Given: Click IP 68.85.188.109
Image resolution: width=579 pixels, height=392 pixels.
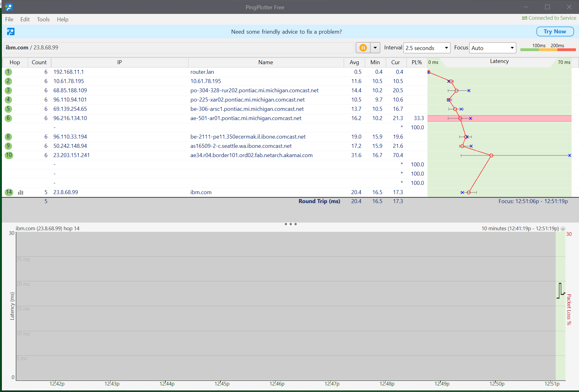Looking at the screenshot, I should 70,90.
